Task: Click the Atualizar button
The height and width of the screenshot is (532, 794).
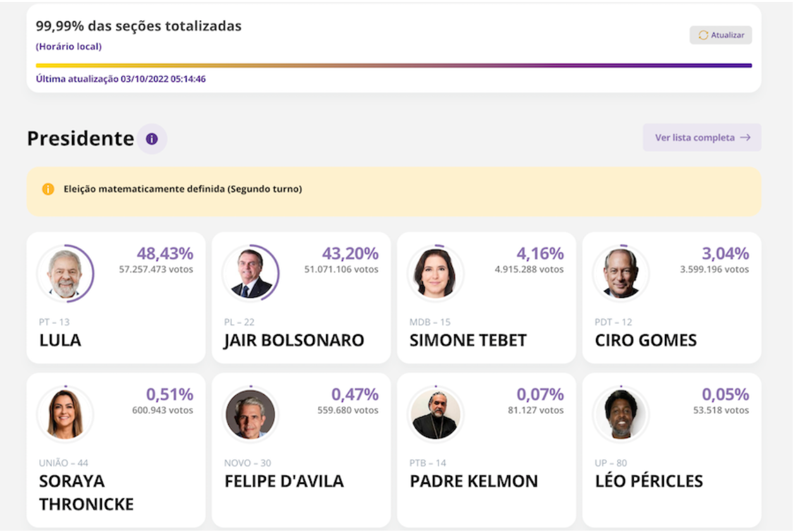Action: 721,35
